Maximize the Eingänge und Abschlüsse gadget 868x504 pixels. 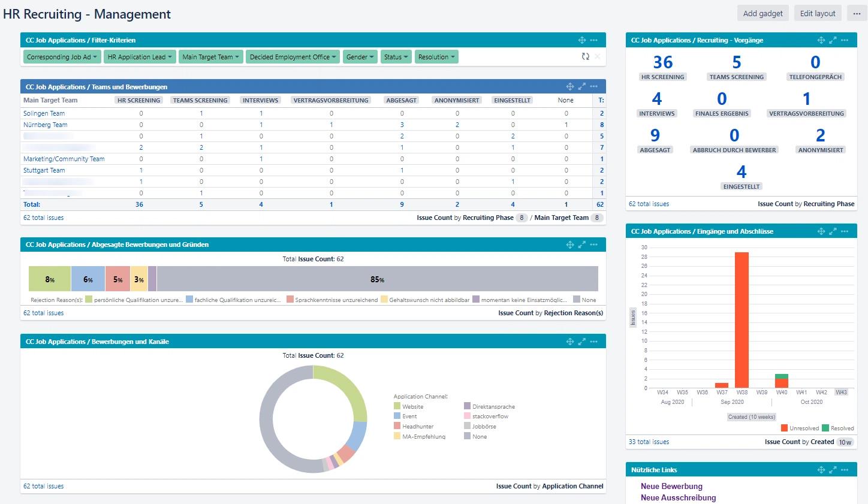click(x=833, y=231)
